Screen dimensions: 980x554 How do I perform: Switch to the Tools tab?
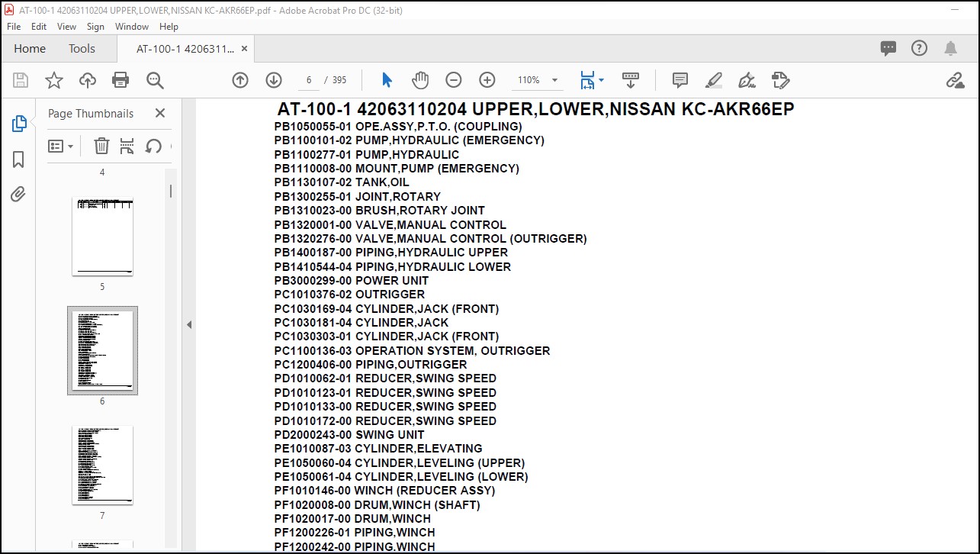click(x=82, y=48)
